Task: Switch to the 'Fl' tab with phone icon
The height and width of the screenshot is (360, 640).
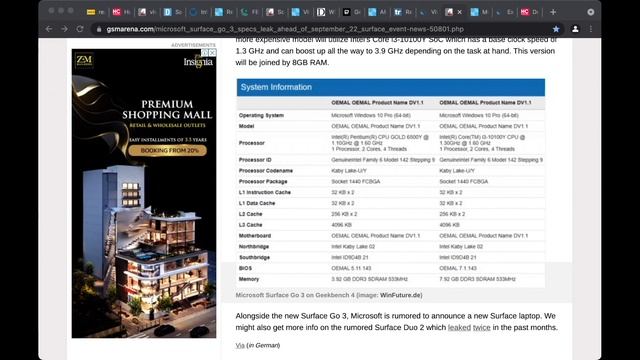Action: point(249,12)
